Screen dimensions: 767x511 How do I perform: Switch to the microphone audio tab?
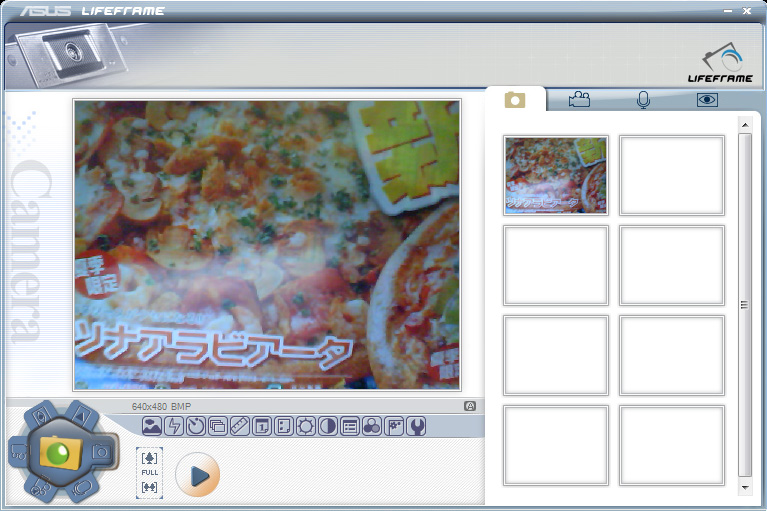tap(643, 100)
